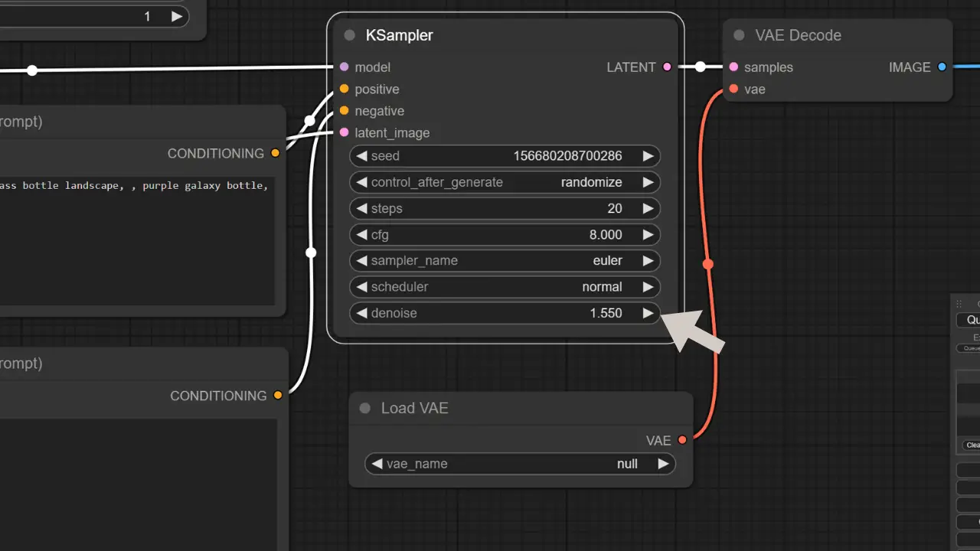The width and height of the screenshot is (980, 551).
Task: Open the vae_name list showing null
Action: pos(520,464)
